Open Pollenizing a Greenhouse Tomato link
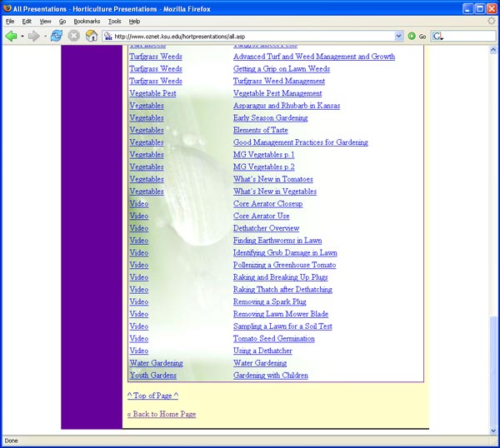 (284, 265)
